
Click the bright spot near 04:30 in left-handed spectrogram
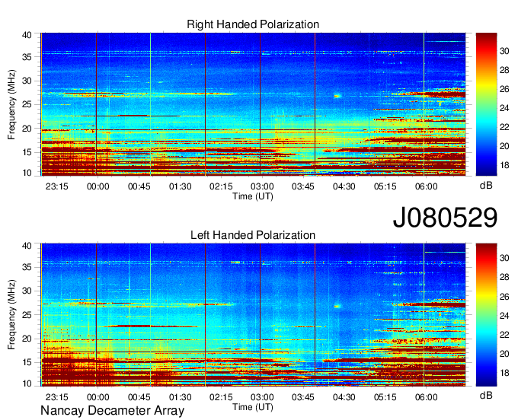pos(337,307)
